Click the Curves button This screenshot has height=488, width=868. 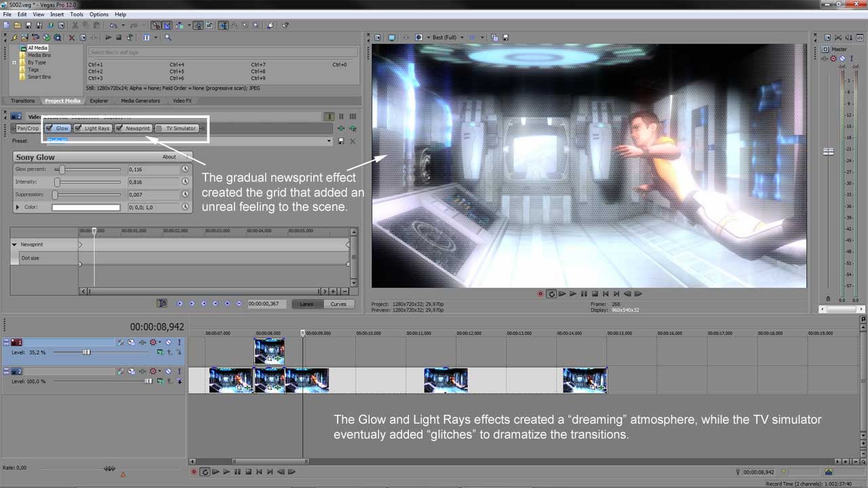point(338,304)
